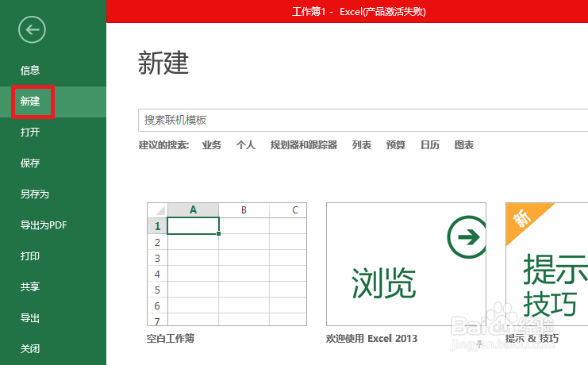Image resolution: width=588 pixels, height=365 pixels.
Task: Open the 打印 page
Action: pyautogui.click(x=30, y=256)
